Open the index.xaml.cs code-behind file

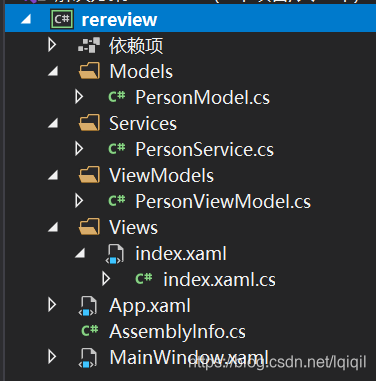219,279
